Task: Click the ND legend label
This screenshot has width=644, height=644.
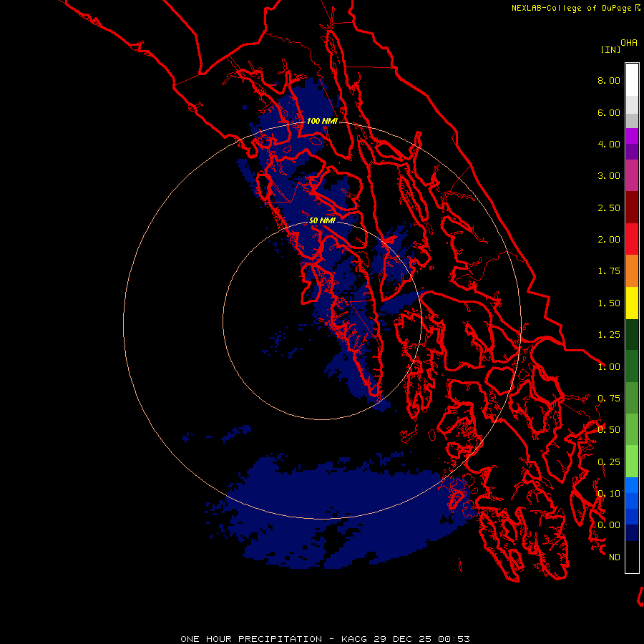Action: pyautogui.click(x=615, y=557)
